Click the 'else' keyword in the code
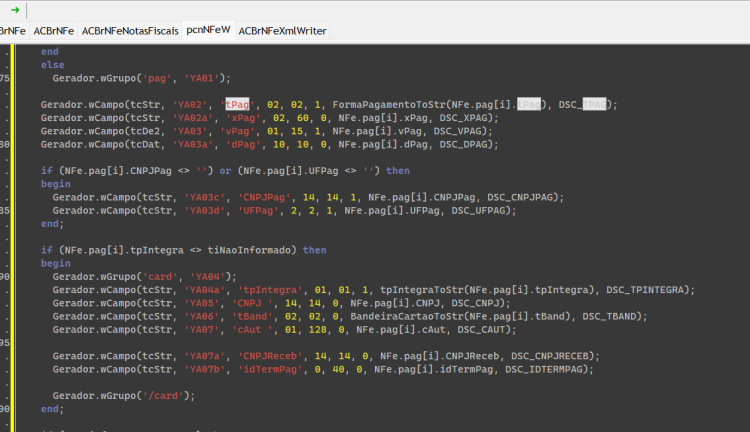 [53, 65]
